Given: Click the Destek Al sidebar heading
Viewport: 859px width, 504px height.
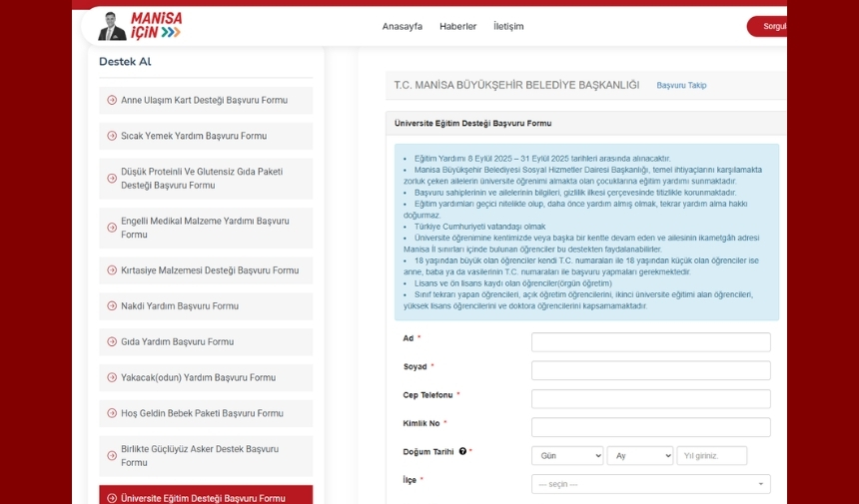Looking at the screenshot, I should coord(125,62).
